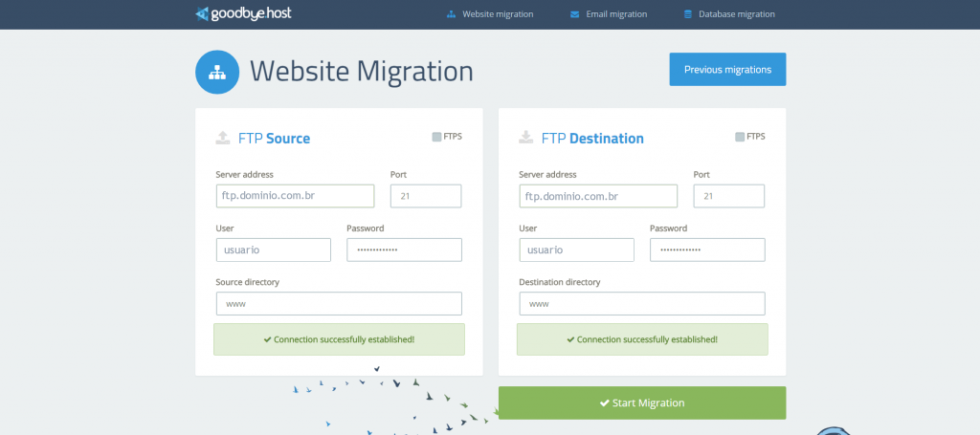Focus the Source Server address field
The image size is (980, 435).
[295, 196]
